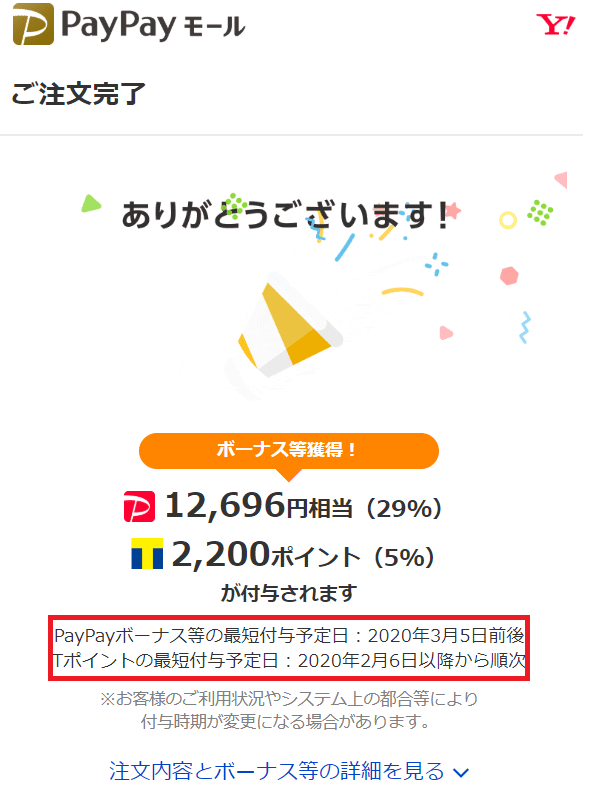Click the T-Point blue and yellow icon
The height and width of the screenshot is (799, 595).
click(147, 553)
